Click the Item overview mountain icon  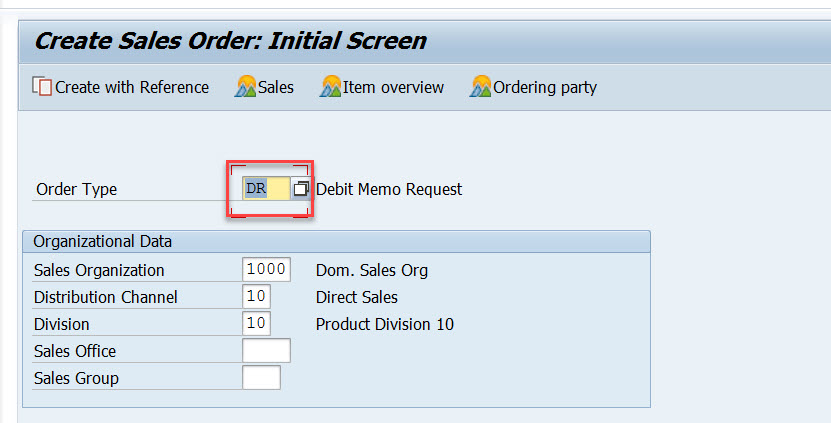point(331,87)
